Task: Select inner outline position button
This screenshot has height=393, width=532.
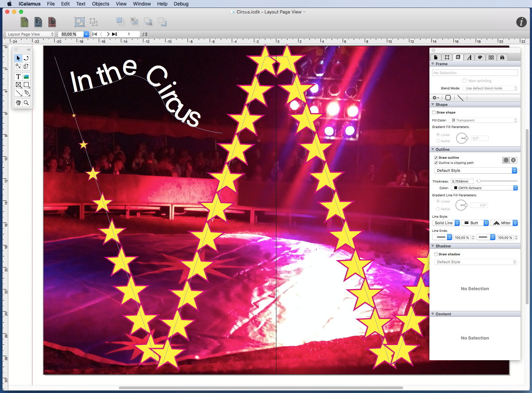Action: pos(506,160)
